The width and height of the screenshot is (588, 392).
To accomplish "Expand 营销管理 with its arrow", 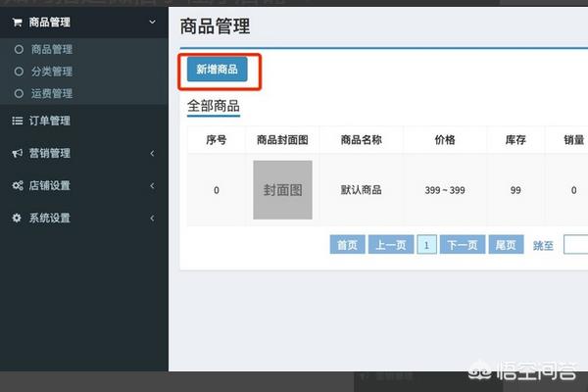I will pos(152,154).
